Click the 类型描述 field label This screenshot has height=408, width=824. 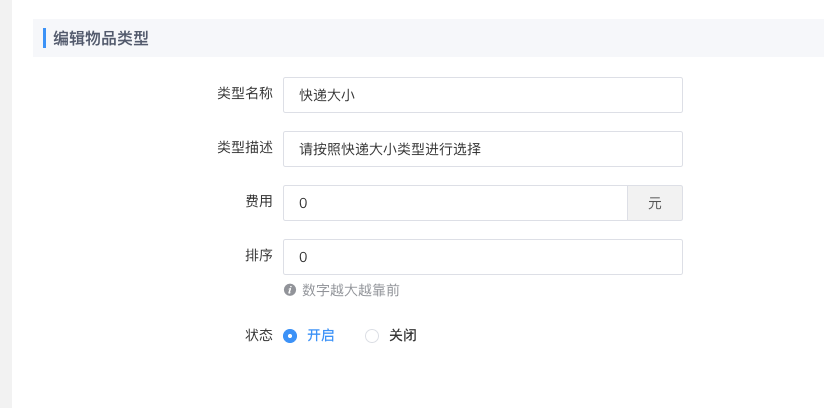(x=245, y=147)
